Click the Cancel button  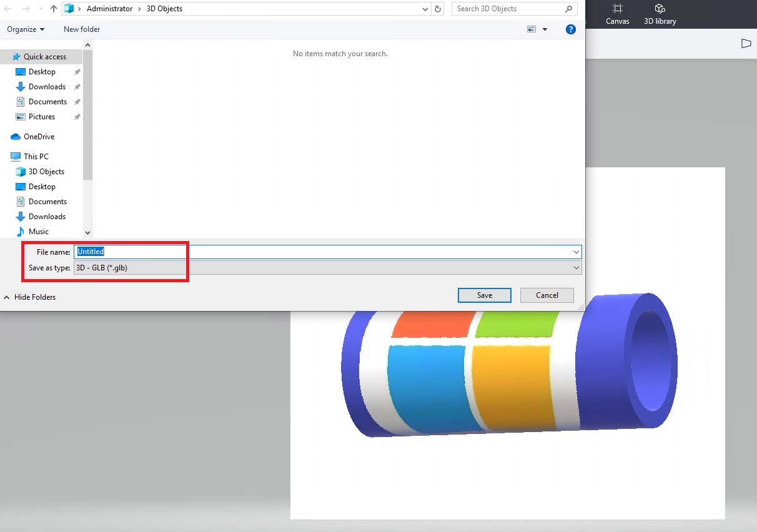[x=547, y=295]
